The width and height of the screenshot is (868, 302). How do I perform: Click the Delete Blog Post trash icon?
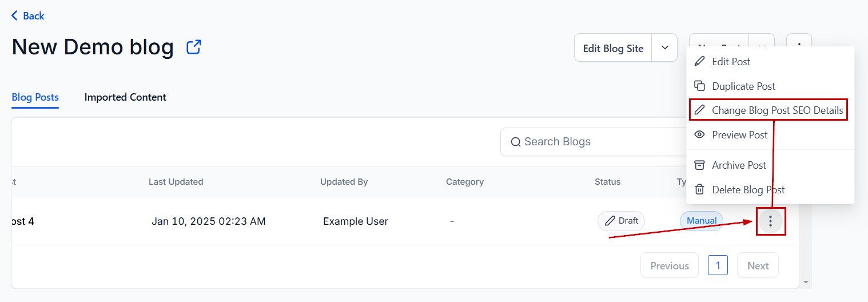coord(699,189)
